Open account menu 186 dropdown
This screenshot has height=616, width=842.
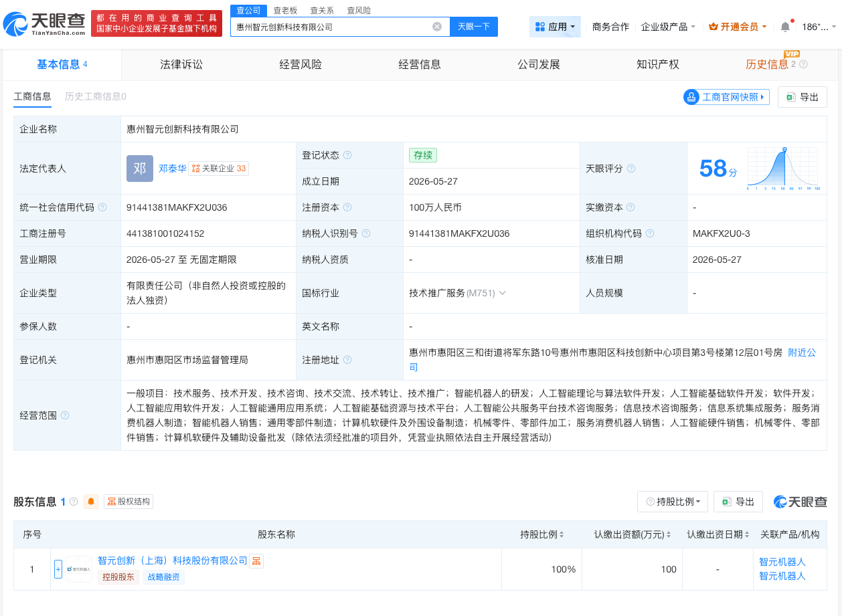[x=819, y=27]
